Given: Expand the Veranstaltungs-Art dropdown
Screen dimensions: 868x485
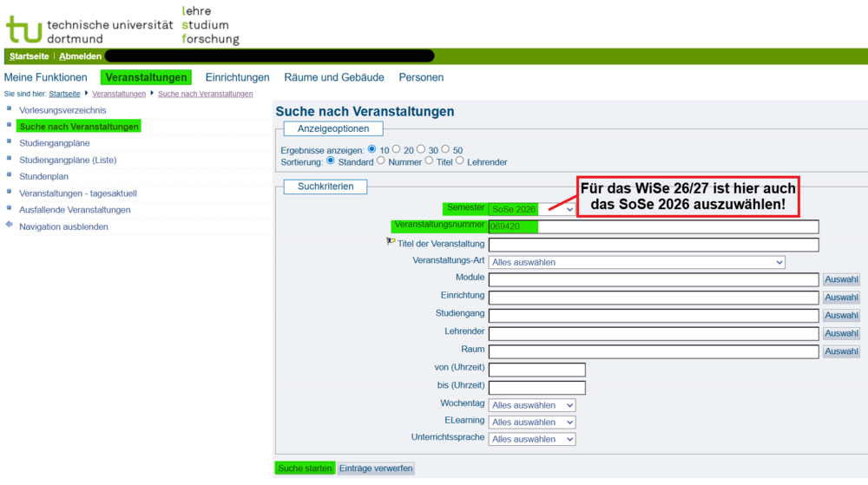Looking at the screenshot, I should click(636, 262).
